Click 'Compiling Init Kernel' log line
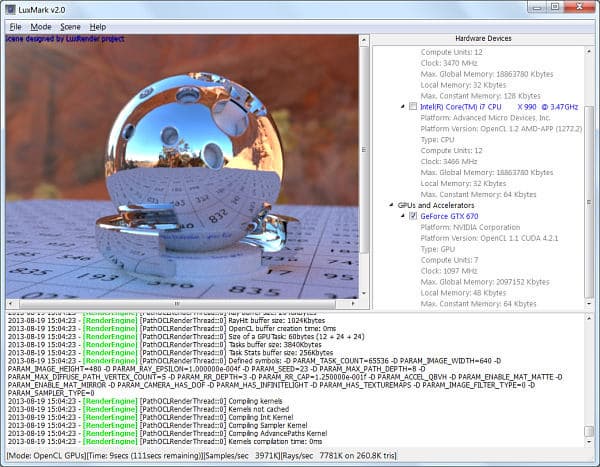600x467 pixels. [150, 417]
